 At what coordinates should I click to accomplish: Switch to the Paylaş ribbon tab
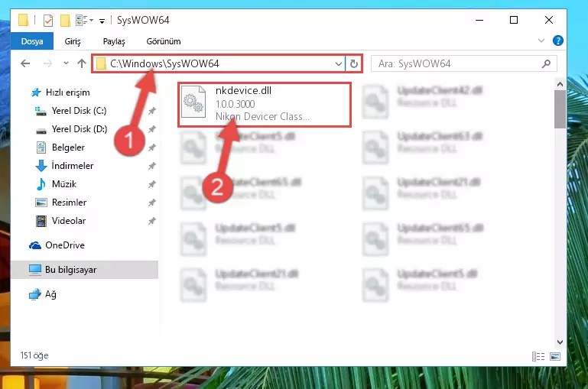click(114, 41)
